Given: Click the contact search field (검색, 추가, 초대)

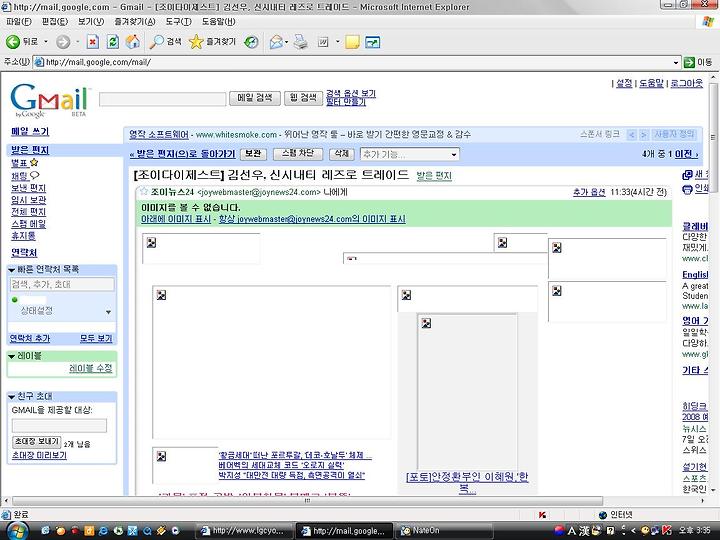Looking at the screenshot, I should coord(62,284).
